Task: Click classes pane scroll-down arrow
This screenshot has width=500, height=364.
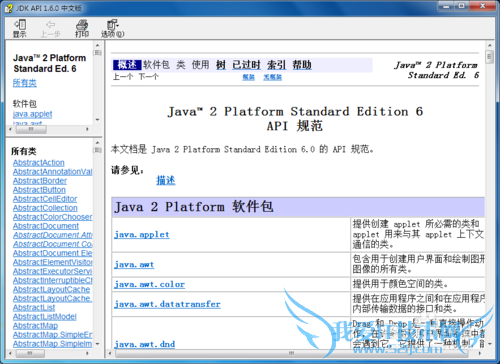Action: (97, 344)
